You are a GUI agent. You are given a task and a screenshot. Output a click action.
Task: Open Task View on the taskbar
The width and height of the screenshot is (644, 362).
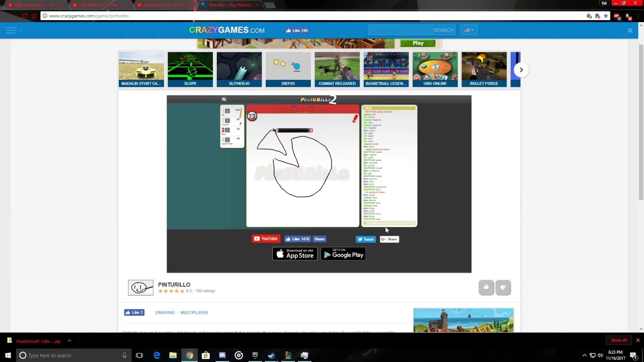139,355
